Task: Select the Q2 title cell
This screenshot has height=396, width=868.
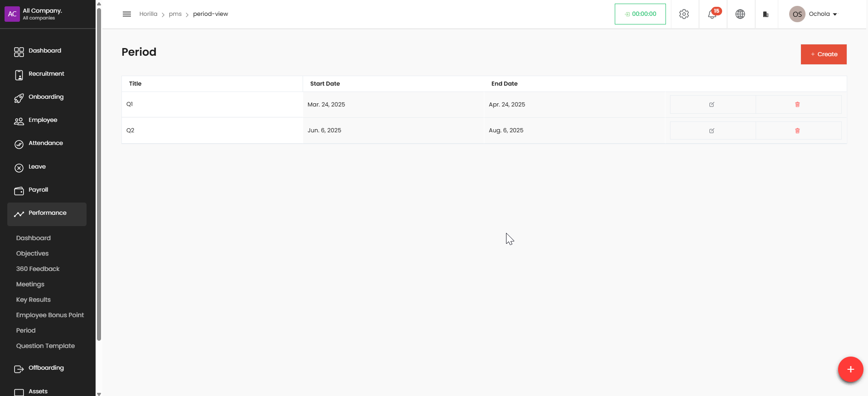Action: [212, 130]
